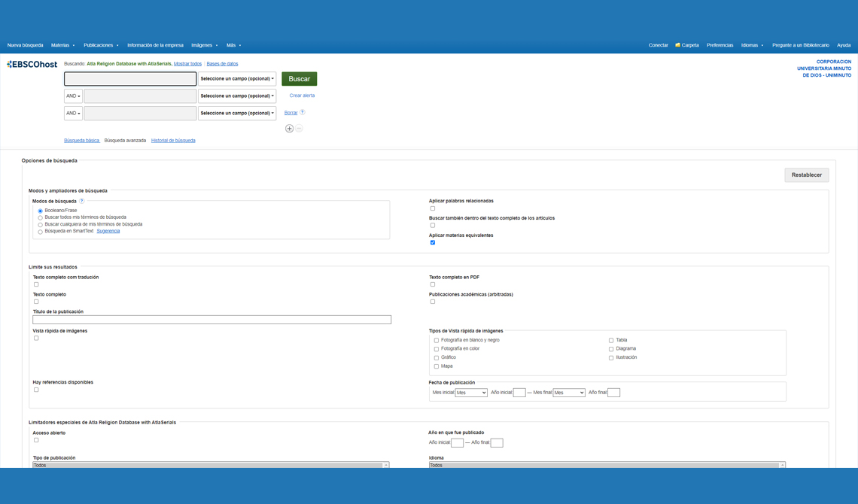Open Mes final month dropdown
The width and height of the screenshot is (858, 504).
coord(569,393)
